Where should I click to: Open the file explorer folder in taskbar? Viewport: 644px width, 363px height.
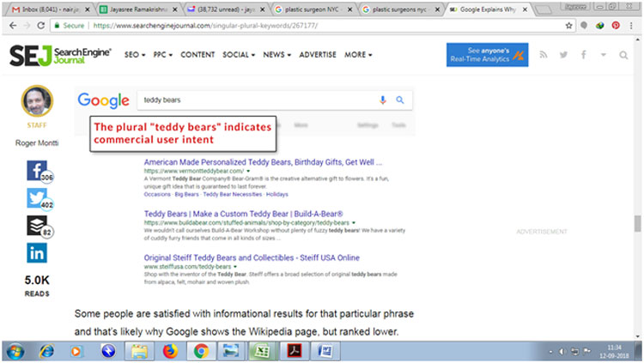click(139, 352)
